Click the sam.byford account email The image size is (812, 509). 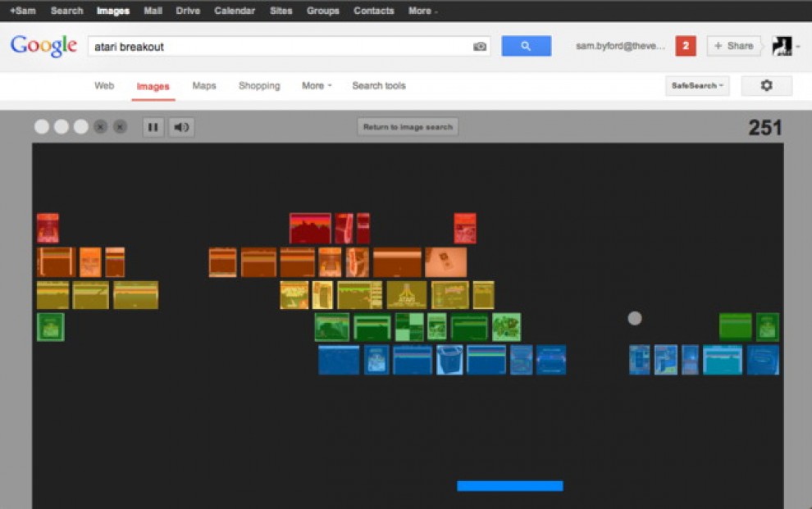(x=620, y=46)
